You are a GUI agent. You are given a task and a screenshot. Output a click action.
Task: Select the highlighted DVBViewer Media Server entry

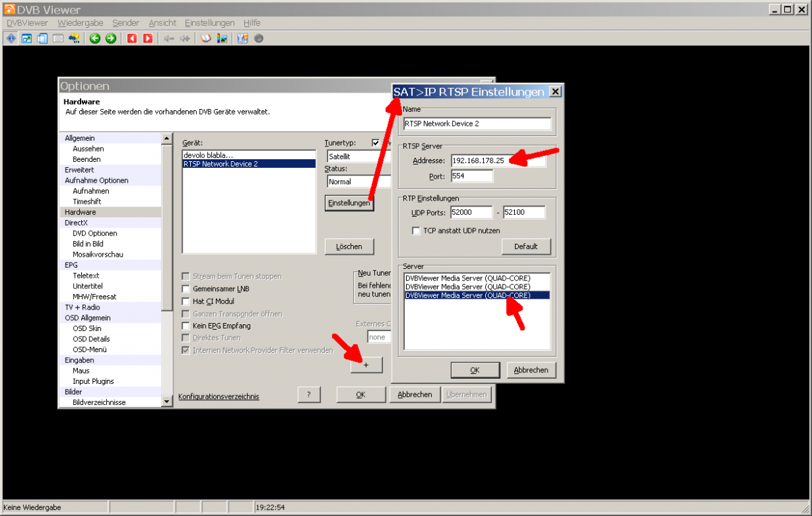[x=476, y=295]
